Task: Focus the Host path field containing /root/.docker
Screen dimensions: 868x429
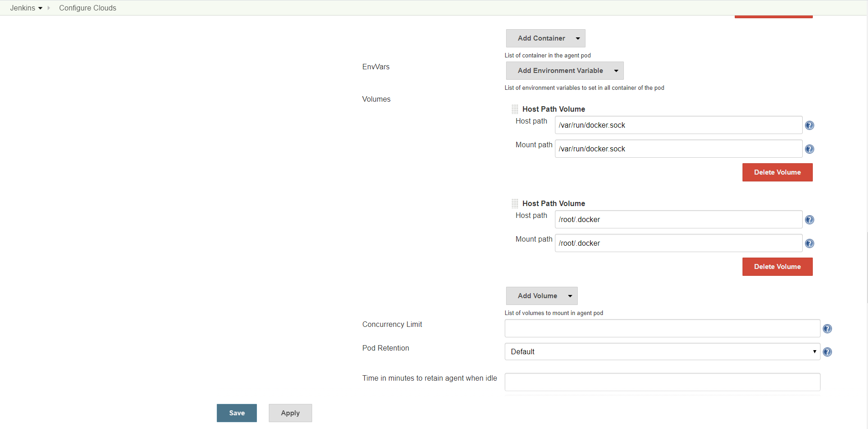Action: pos(679,219)
